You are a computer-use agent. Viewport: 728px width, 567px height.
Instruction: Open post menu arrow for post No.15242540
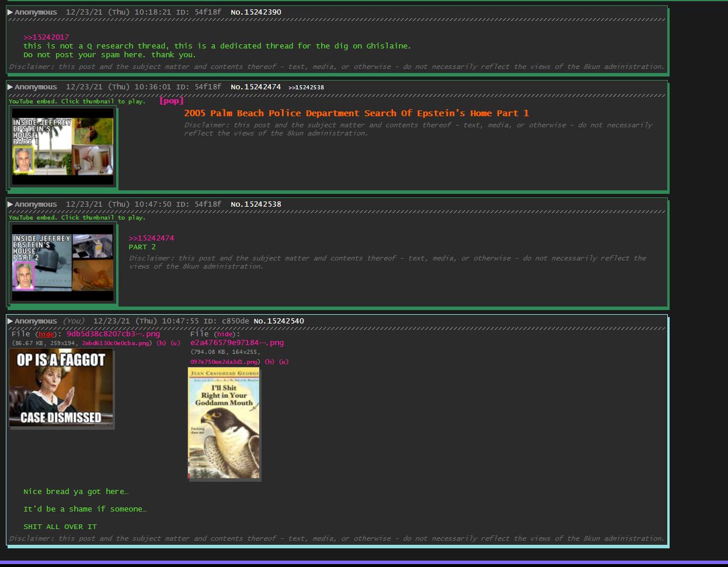click(10, 321)
